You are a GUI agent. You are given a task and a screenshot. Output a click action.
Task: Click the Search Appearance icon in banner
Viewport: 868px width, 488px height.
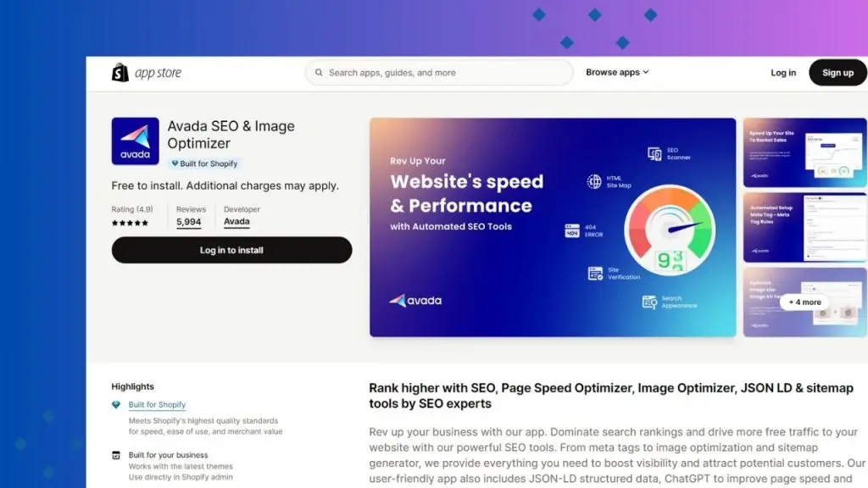tap(649, 302)
